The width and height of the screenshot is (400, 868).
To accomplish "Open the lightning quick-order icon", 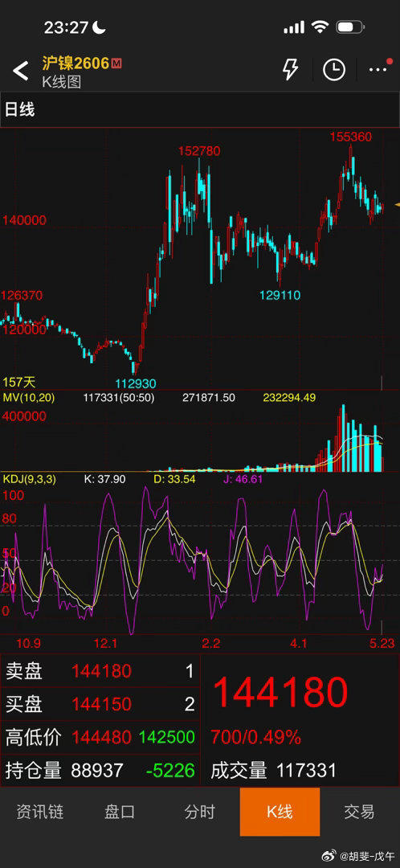I will point(291,70).
